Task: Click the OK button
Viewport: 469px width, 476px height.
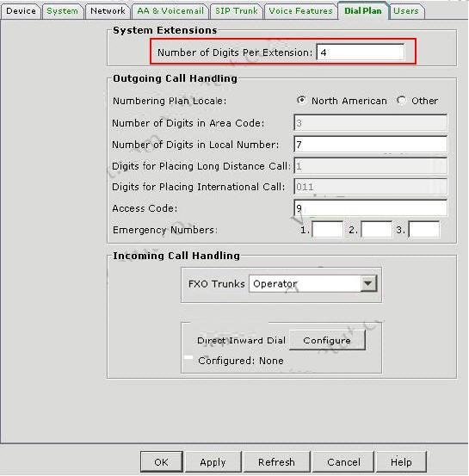Action: coord(161,462)
